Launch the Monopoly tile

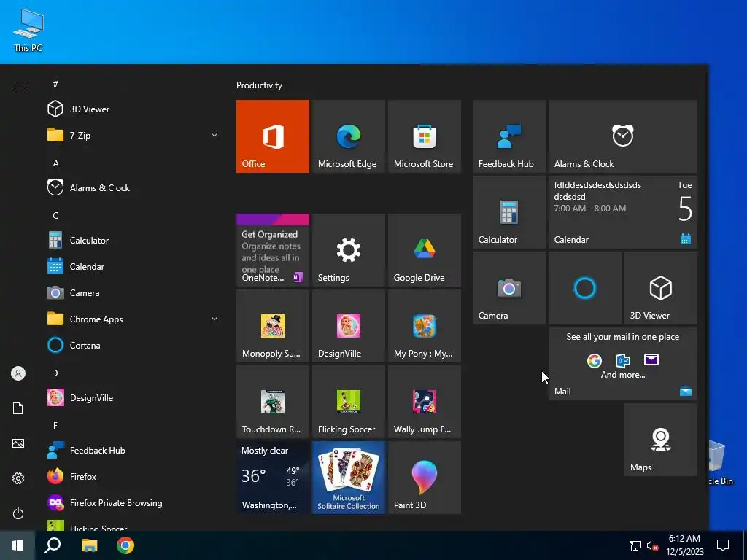273,326
